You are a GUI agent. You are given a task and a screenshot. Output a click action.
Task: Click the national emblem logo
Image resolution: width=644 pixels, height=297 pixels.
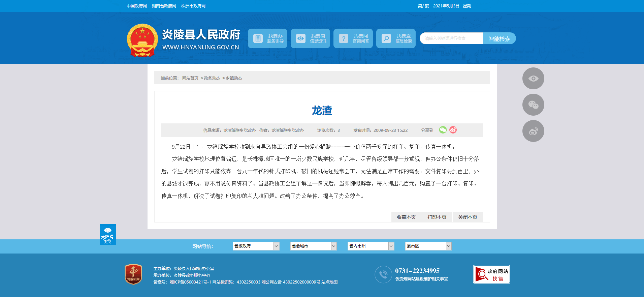(x=142, y=40)
